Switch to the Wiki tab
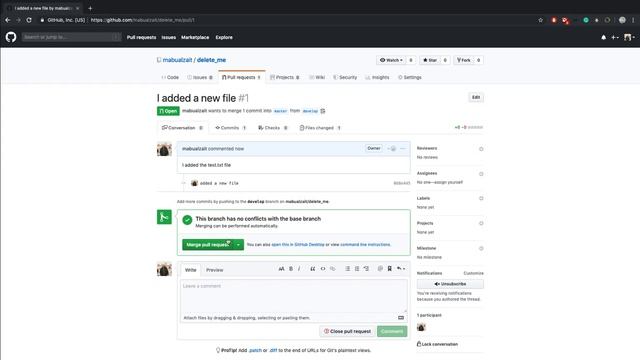640x360 pixels. 317,77
